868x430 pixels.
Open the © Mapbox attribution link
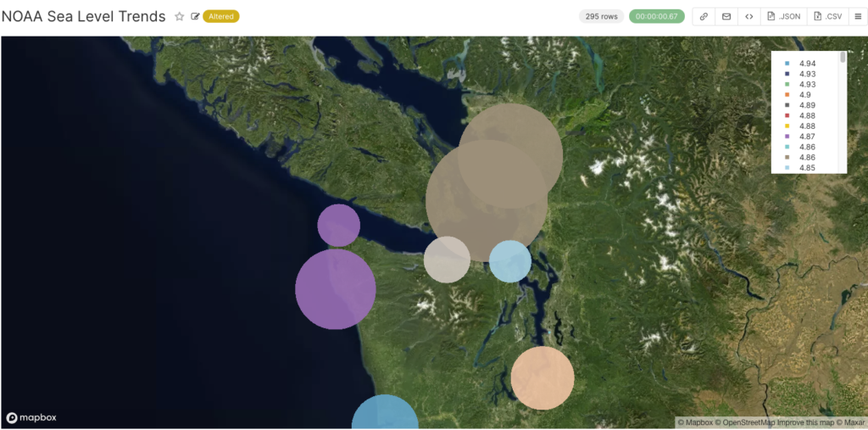(x=695, y=423)
